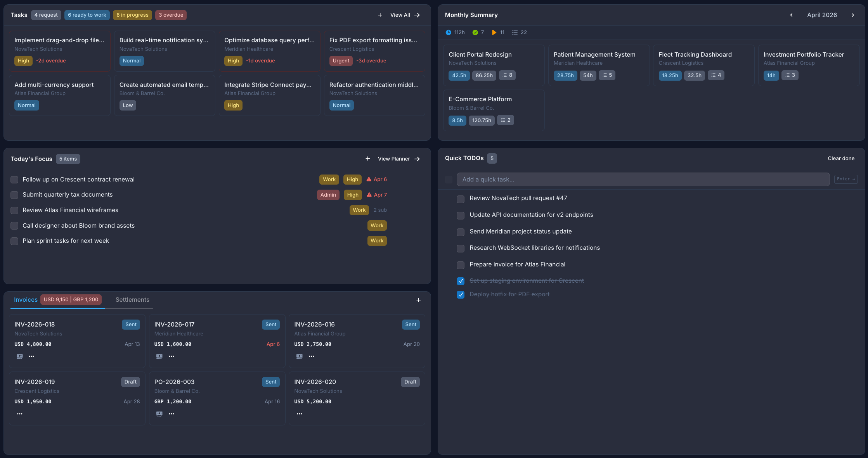Check off Follow up on Crescent contract renewal
Screen dimensions: 868x458
coord(14,180)
